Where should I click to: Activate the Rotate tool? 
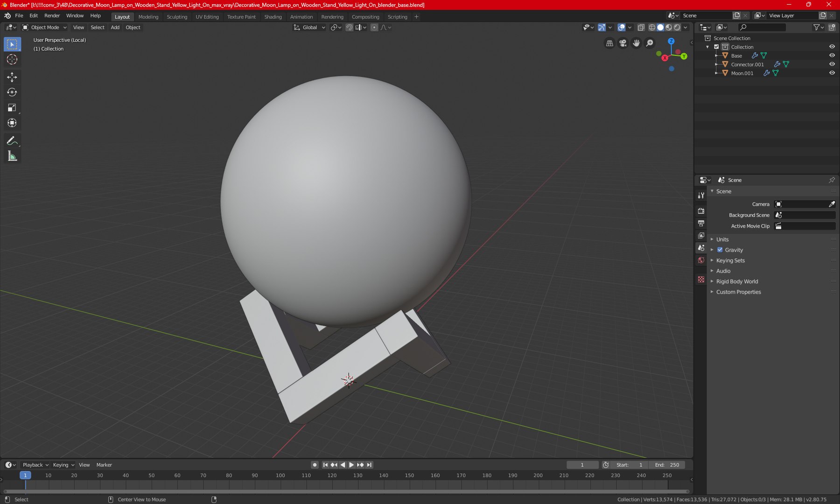point(12,92)
